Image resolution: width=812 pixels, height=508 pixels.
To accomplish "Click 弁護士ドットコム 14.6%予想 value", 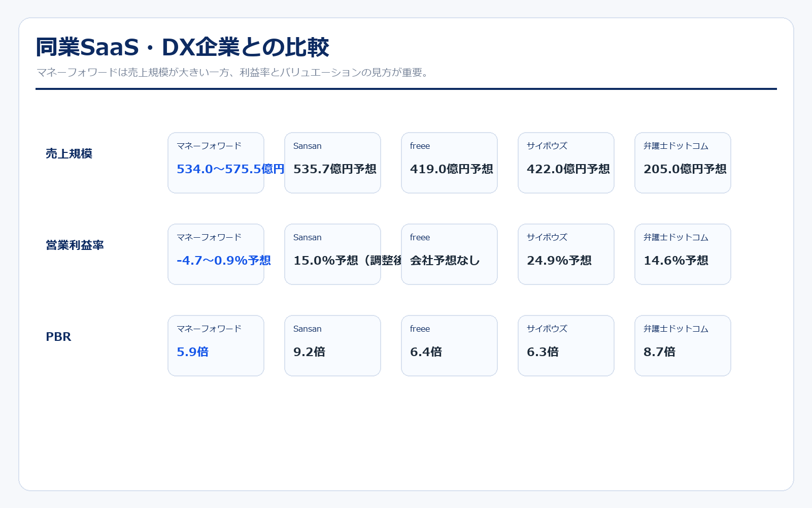I will point(676,261).
